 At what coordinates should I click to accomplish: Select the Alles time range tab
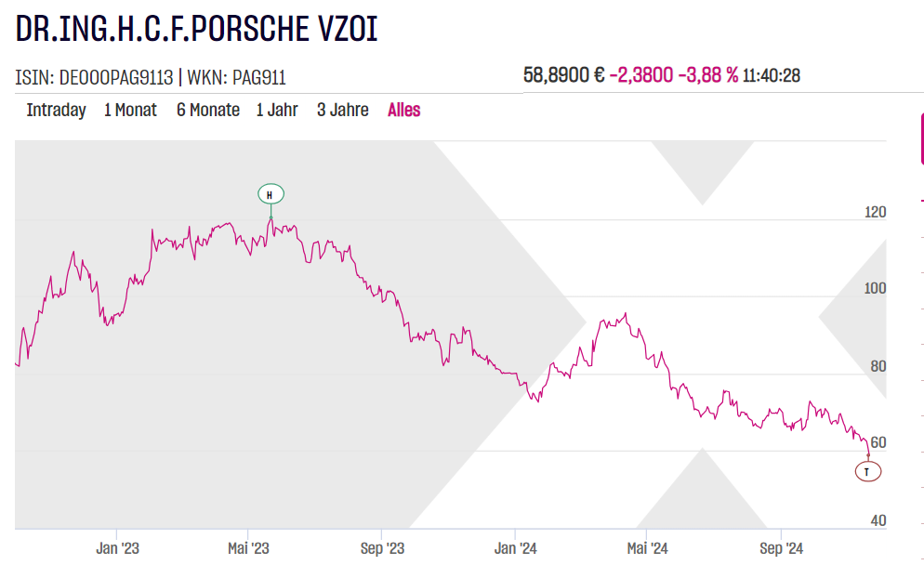click(x=404, y=110)
